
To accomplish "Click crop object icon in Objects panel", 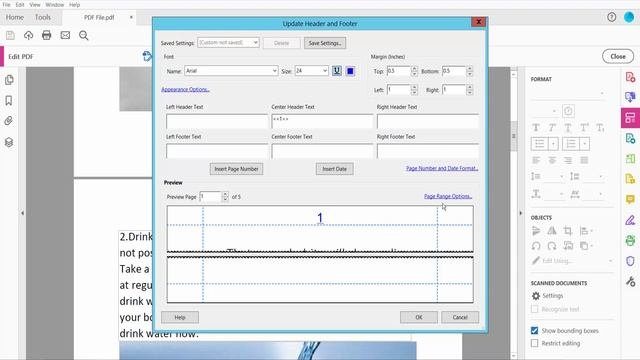I will [x=568, y=231].
